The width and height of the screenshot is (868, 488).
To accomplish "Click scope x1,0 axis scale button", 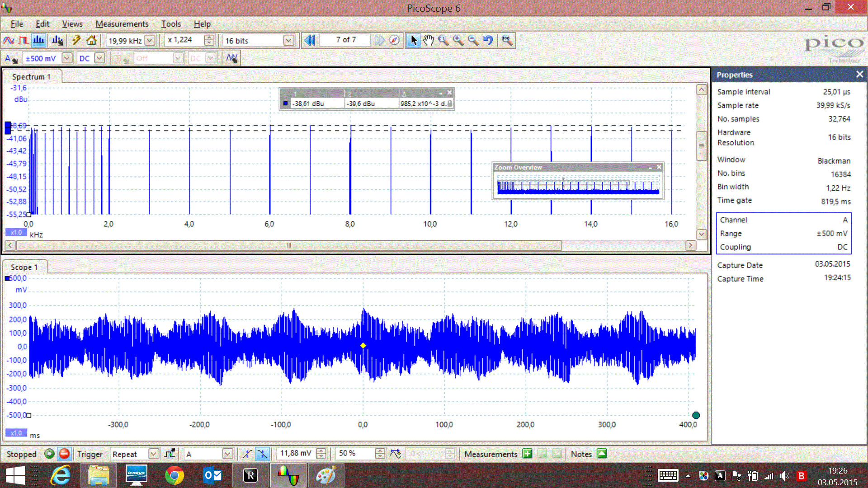I will click(x=16, y=433).
